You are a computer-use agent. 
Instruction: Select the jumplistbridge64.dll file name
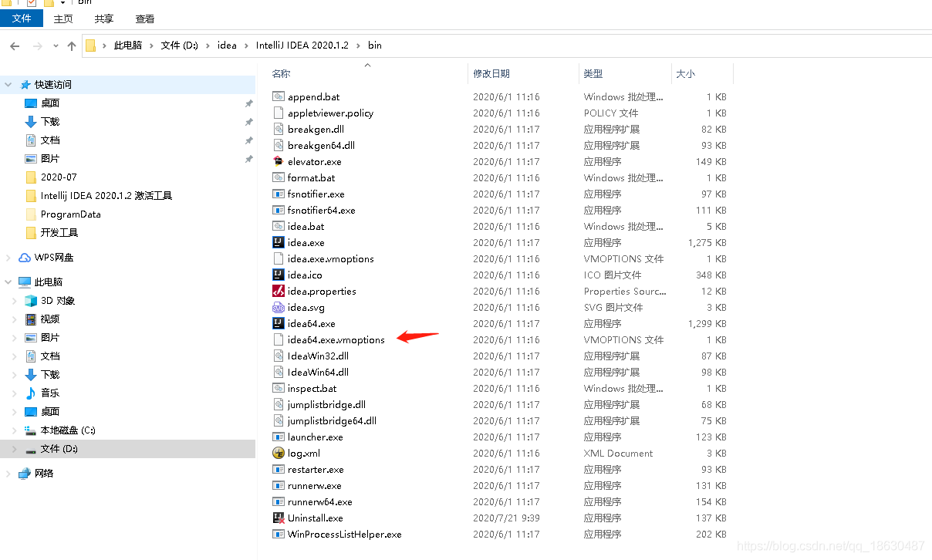point(332,420)
